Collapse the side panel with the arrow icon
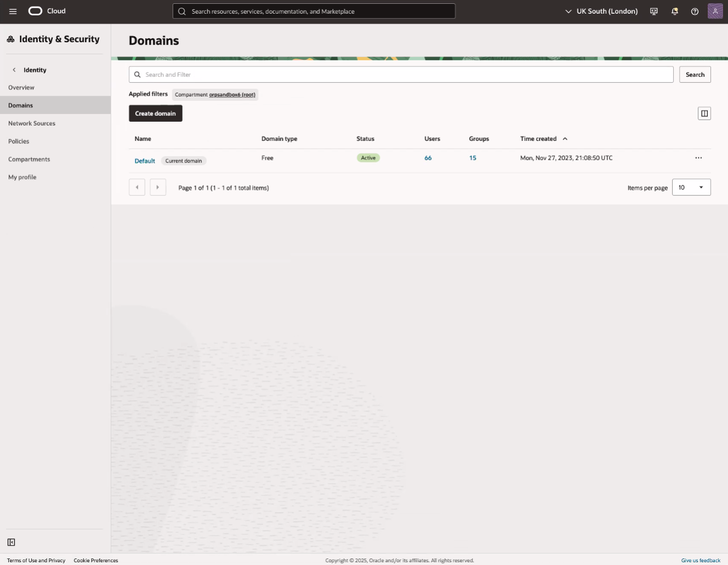 (x=11, y=542)
